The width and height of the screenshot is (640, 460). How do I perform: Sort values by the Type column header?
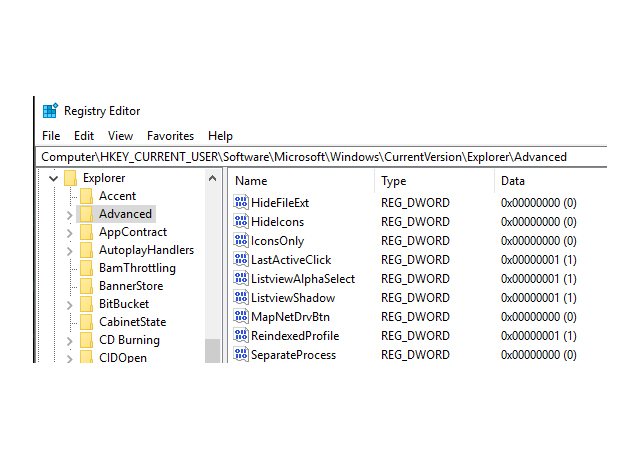[434, 181]
